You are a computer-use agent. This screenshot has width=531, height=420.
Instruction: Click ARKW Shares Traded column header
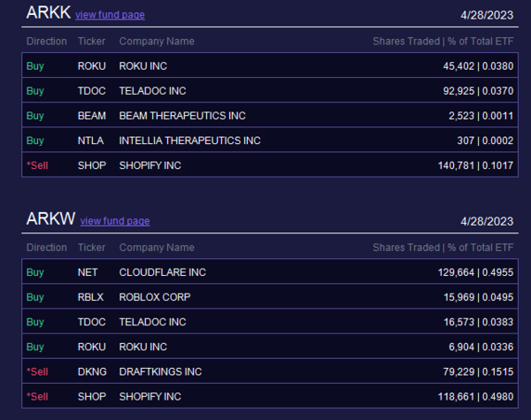(443, 248)
